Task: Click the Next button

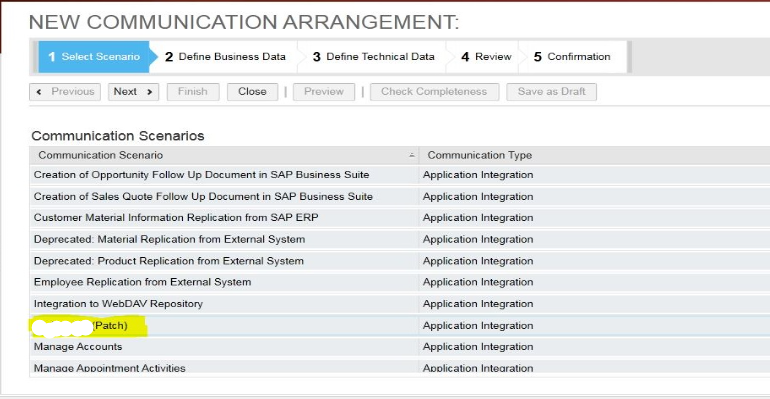Action: coord(133,92)
